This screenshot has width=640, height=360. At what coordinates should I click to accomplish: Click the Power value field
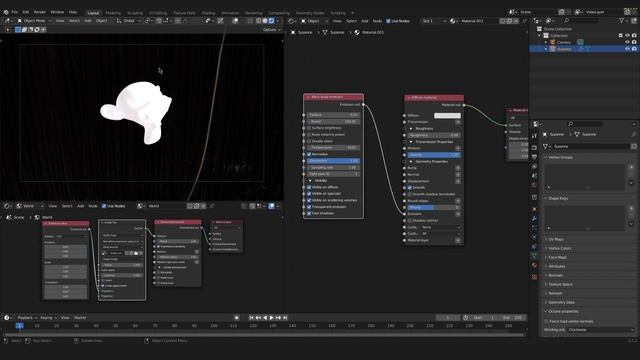point(333,122)
